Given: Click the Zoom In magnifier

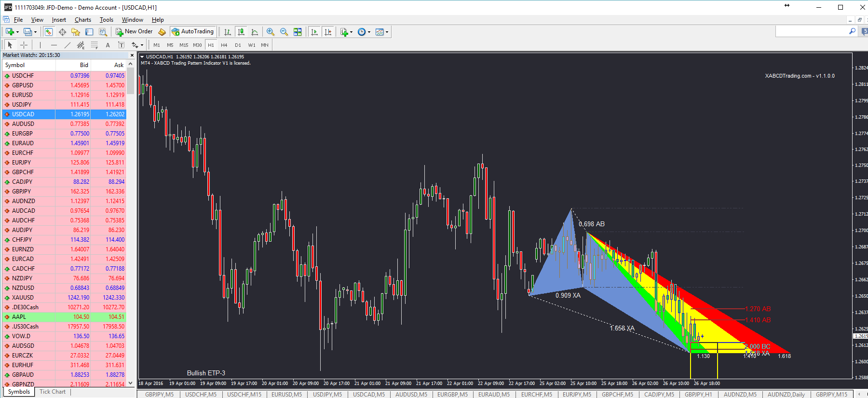Looking at the screenshot, I should coord(271,32).
